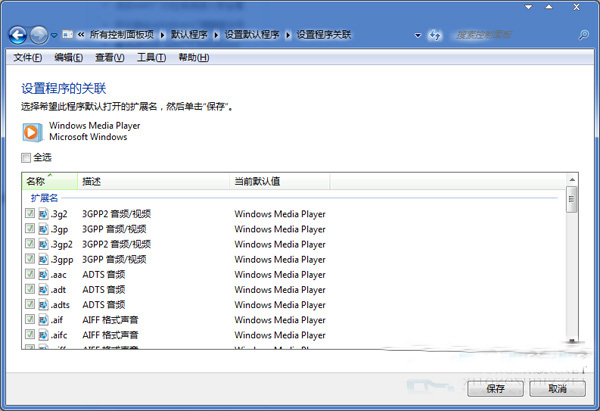Click the .adts file type icon
The height and width of the screenshot is (411, 600).
pos(43,304)
